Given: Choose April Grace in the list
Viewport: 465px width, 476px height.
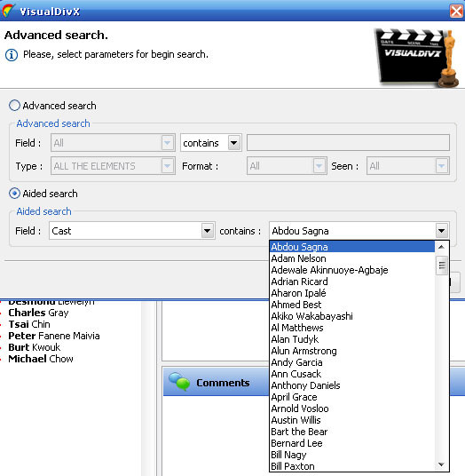Looking at the screenshot, I should (x=352, y=397).
